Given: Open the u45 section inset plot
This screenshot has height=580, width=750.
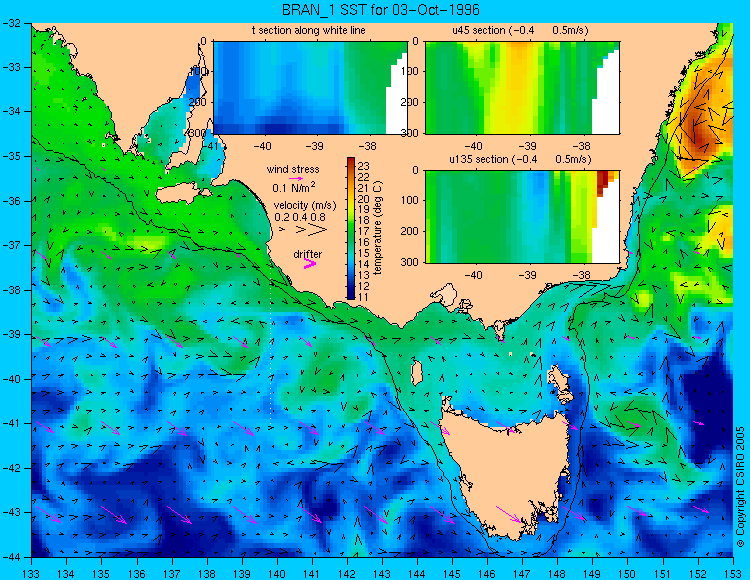Looking at the screenshot, I should pos(522,88).
